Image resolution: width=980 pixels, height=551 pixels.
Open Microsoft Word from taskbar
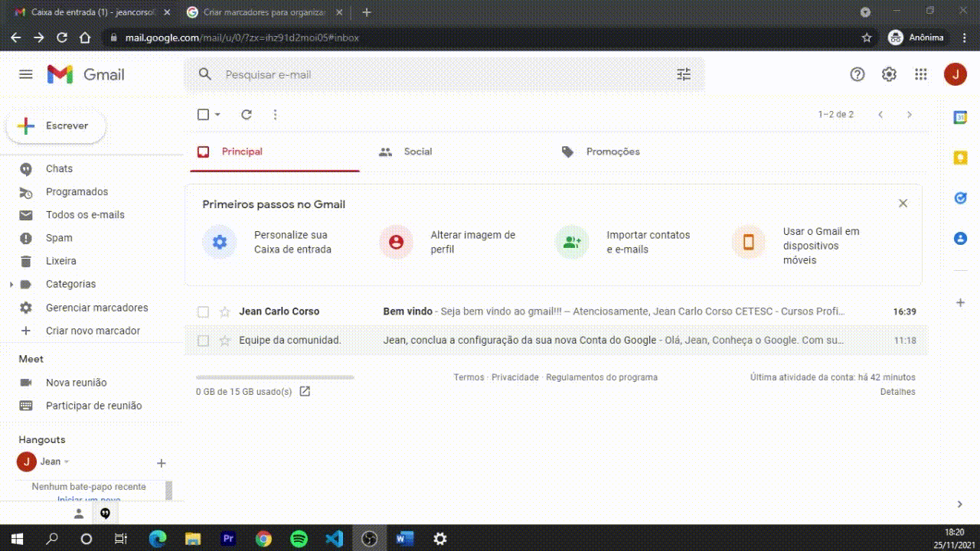point(404,539)
